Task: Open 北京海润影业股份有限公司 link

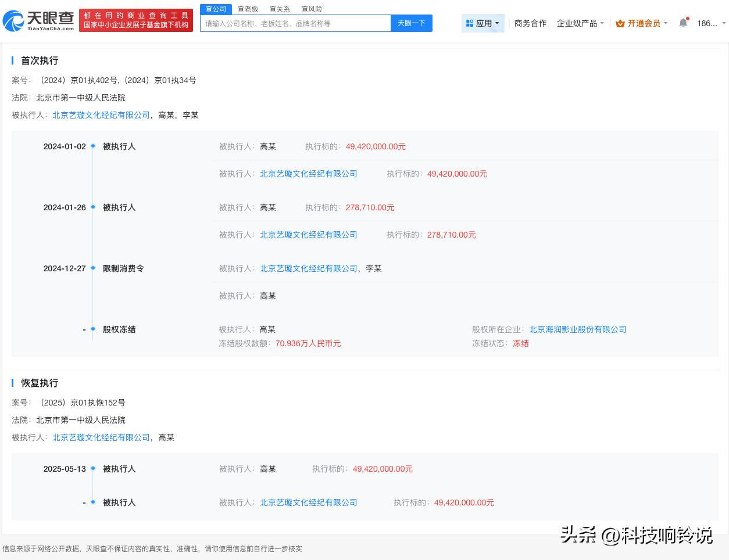Action: click(x=578, y=329)
